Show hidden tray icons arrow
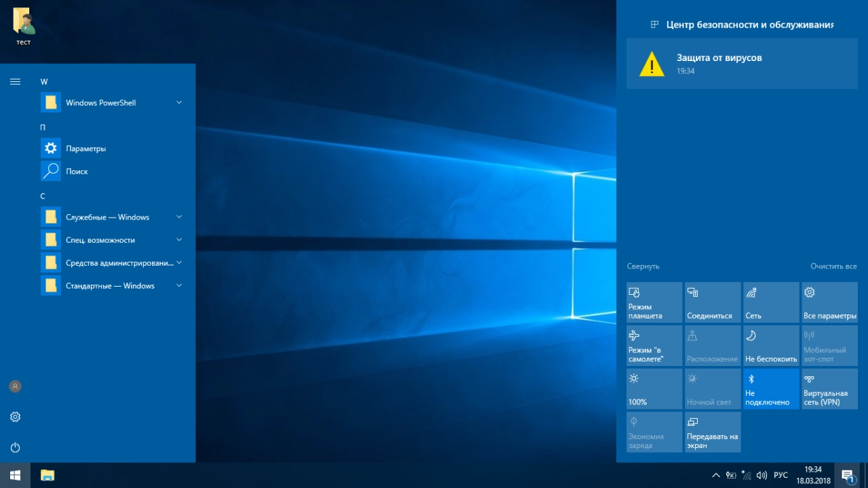Screen dimensions: 868x488 [715, 475]
